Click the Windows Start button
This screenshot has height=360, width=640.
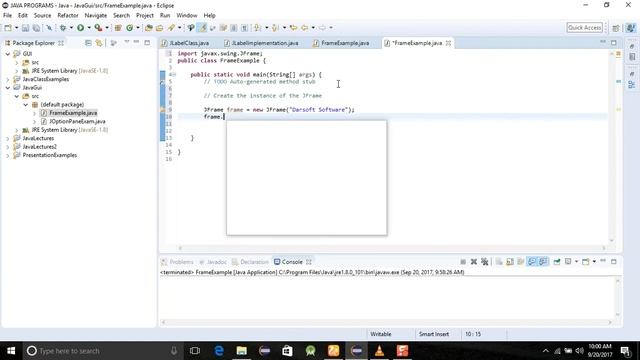[x=11, y=351]
